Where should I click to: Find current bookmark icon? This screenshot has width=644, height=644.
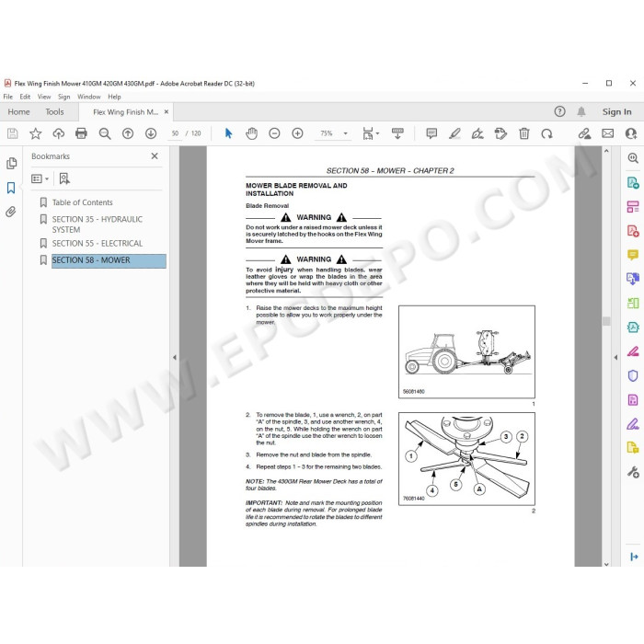[x=64, y=178]
